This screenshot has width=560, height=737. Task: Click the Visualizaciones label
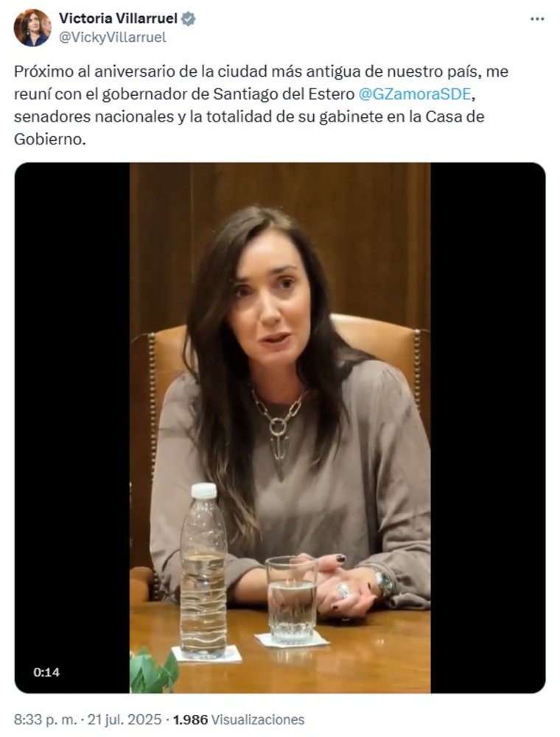(258, 719)
